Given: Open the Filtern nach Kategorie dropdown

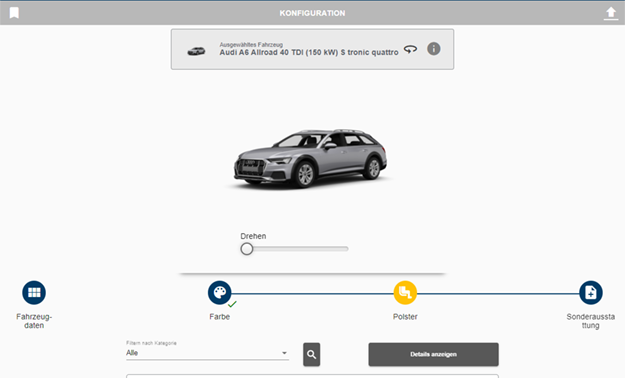Looking at the screenshot, I should [x=207, y=353].
